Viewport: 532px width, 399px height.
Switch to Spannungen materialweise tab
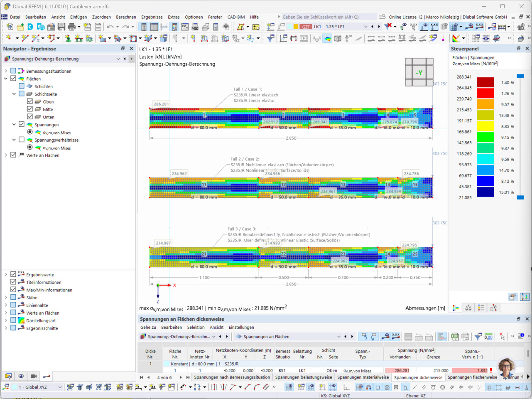(363, 377)
